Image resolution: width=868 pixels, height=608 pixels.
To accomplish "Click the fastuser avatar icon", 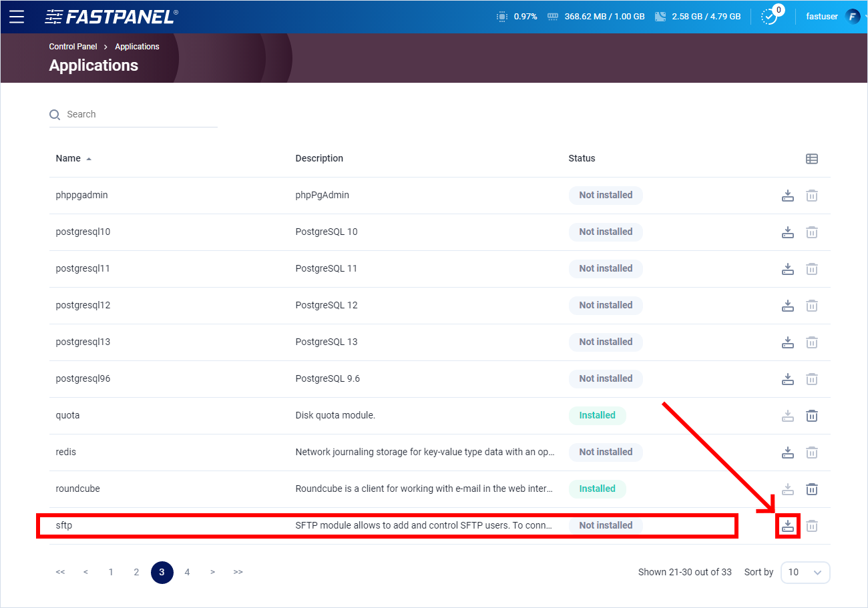I will (x=853, y=17).
